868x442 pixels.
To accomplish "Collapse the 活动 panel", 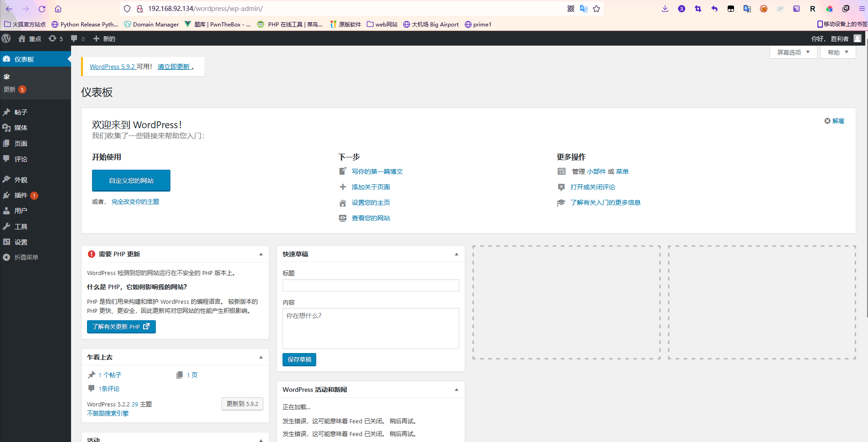I will (x=261, y=440).
